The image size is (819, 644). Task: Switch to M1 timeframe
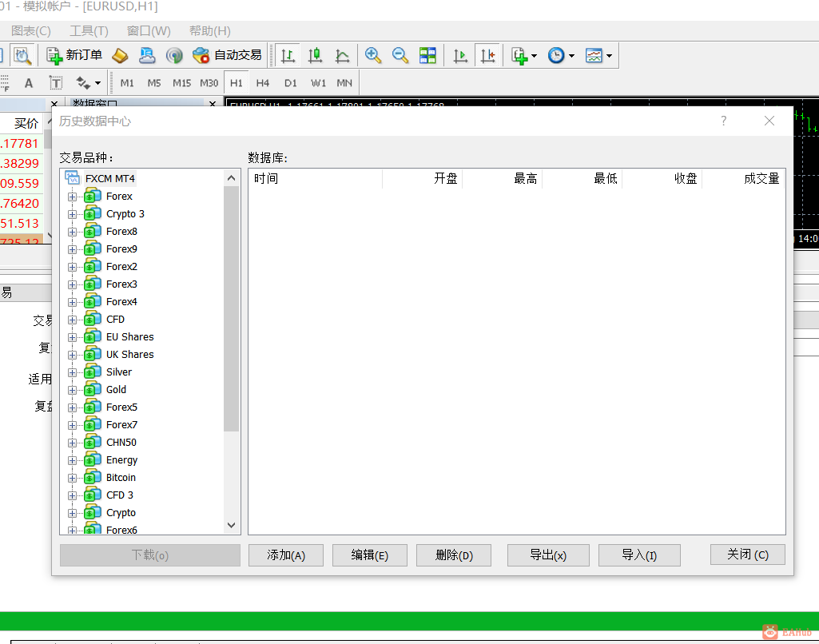pyautogui.click(x=127, y=83)
